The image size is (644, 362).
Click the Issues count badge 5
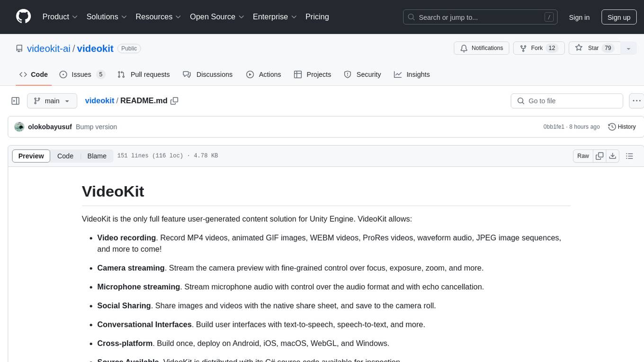pyautogui.click(x=100, y=74)
